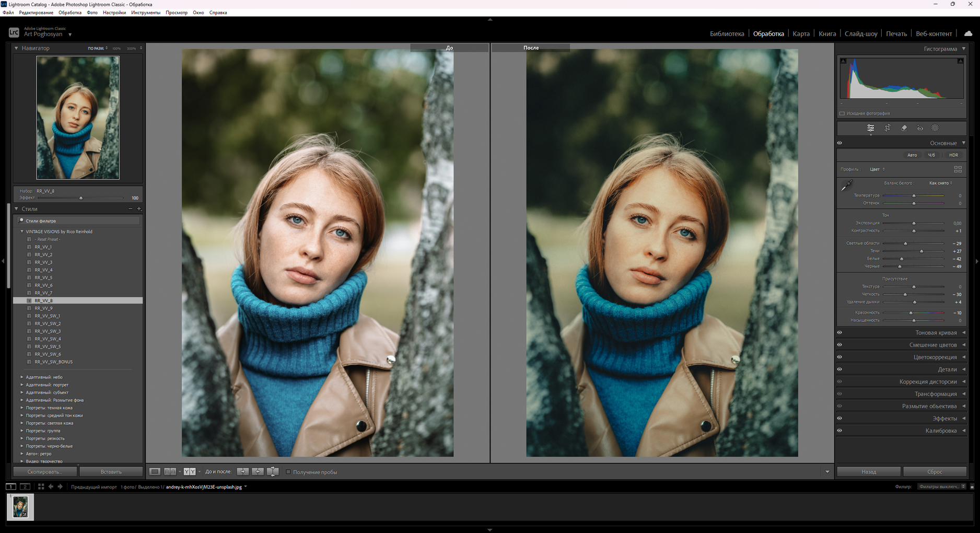Screen dimensions: 980x533
Task: Toggle visibility eye of Тоновая кривая panel
Action: tap(839, 333)
